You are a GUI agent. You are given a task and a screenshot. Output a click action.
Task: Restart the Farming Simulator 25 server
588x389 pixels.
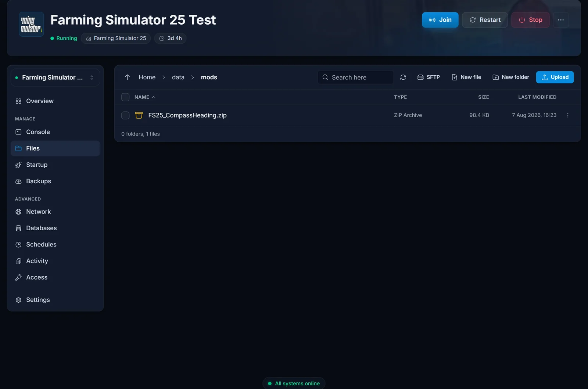pos(485,20)
